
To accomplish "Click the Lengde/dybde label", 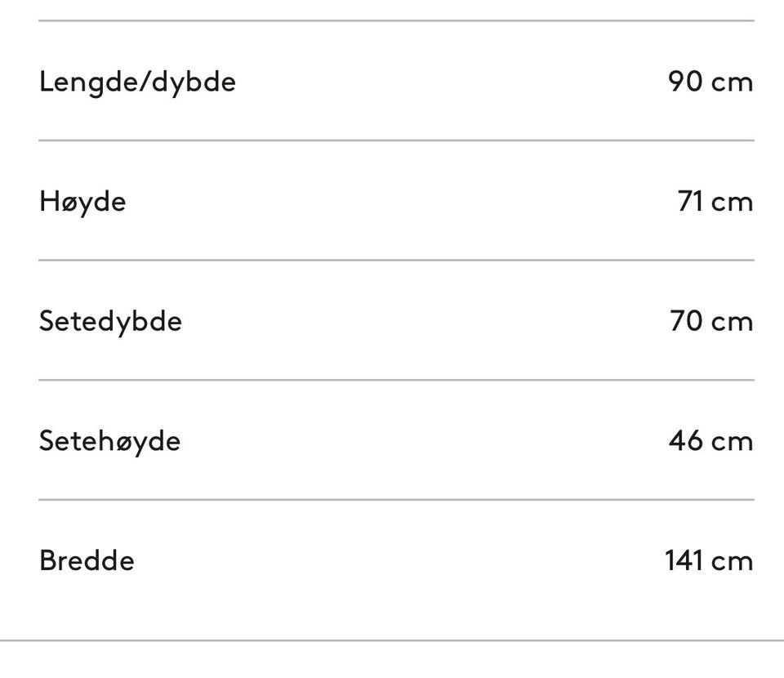I will pos(137,82).
